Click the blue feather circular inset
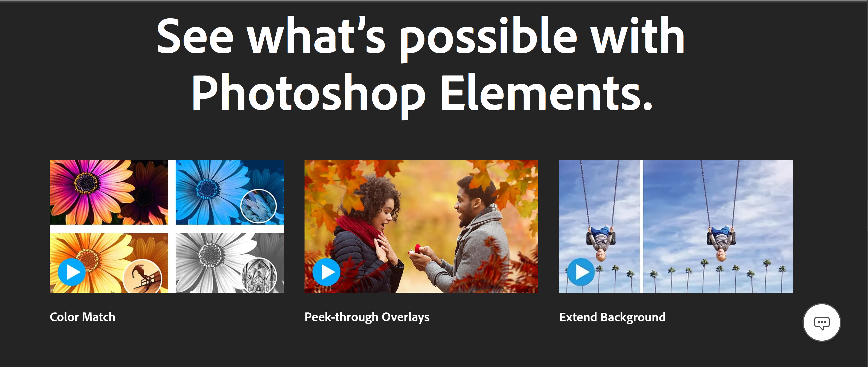The image size is (868, 367). coord(258,206)
